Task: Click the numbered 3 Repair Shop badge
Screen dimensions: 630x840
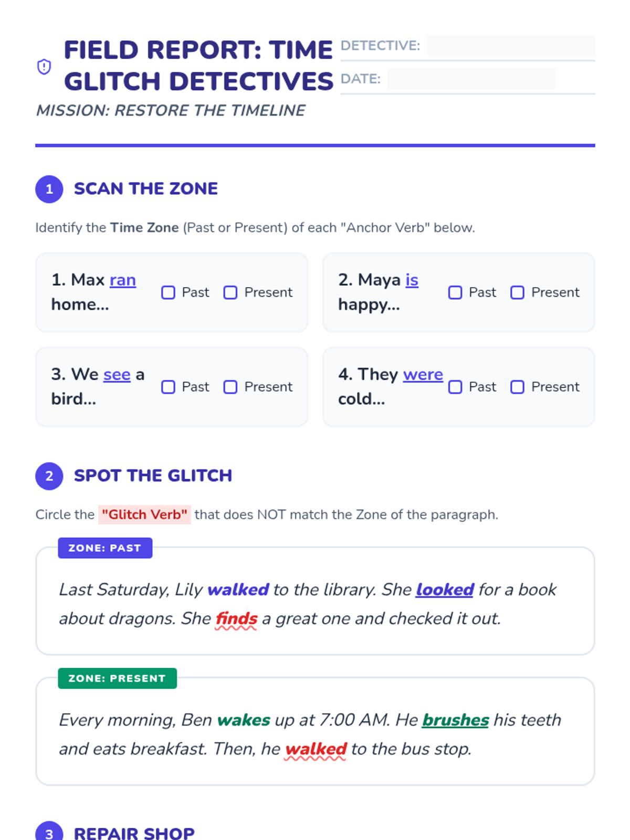Action: pyautogui.click(x=49, y=833)
